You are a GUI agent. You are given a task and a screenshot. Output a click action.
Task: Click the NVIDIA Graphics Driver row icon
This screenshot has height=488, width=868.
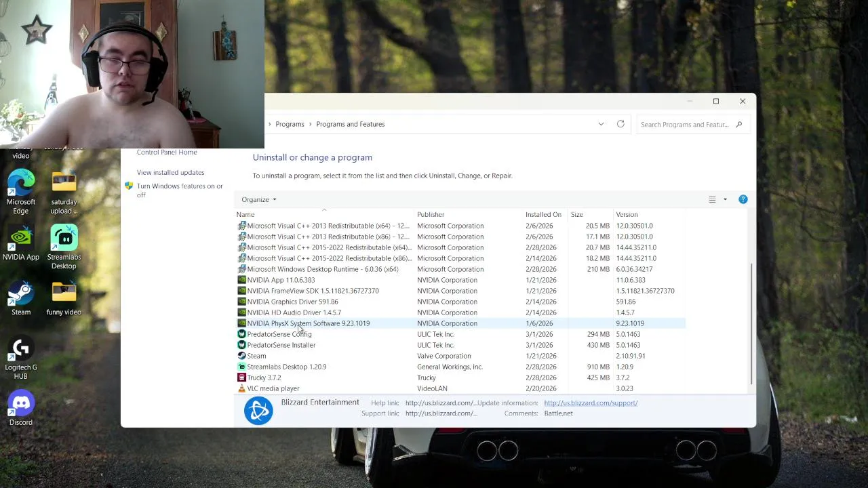tap(241, 302)
